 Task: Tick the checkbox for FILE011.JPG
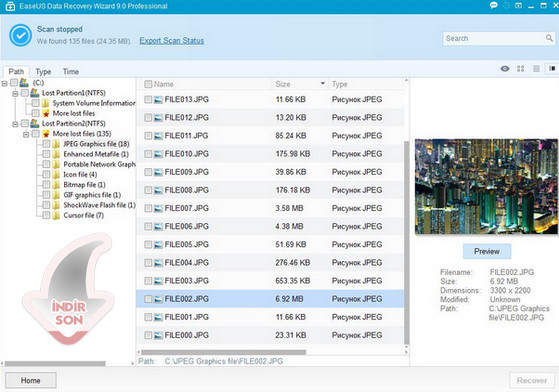tap(148, 136)
